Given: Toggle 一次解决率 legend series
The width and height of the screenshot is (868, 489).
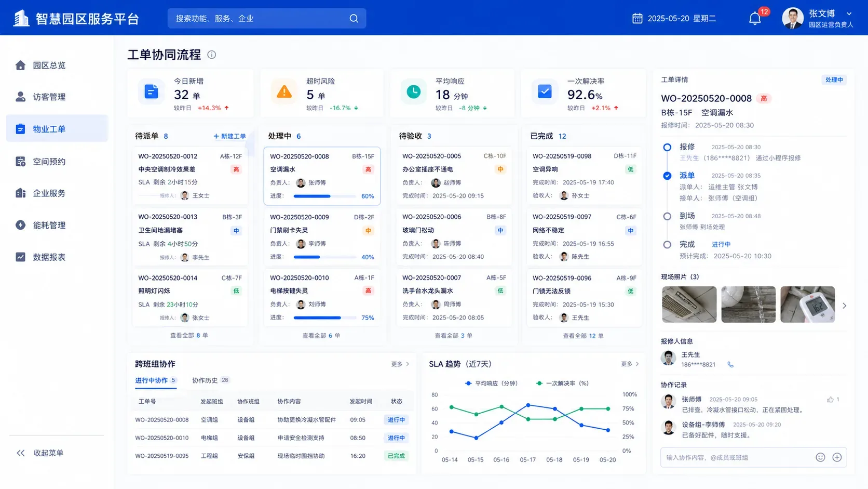Looking at the screenshot, I should click(562, 384).
